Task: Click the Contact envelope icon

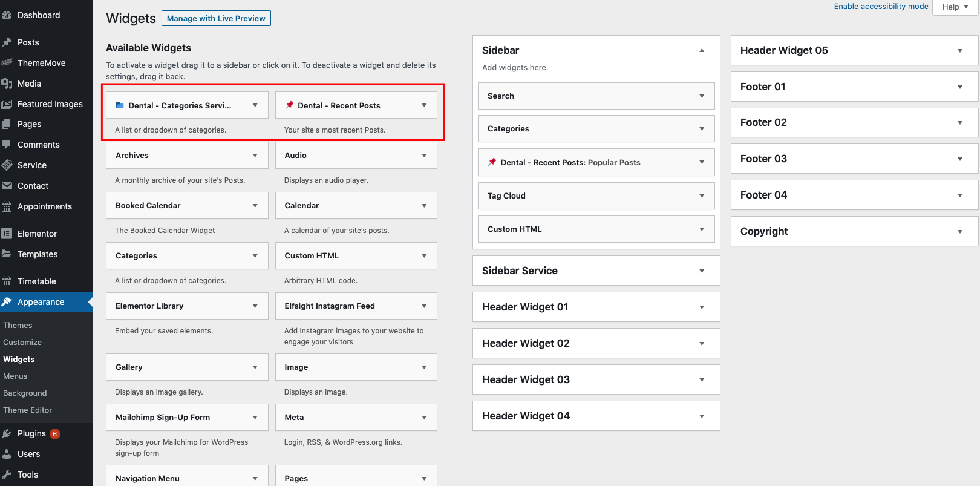Action: pos(7,186)
